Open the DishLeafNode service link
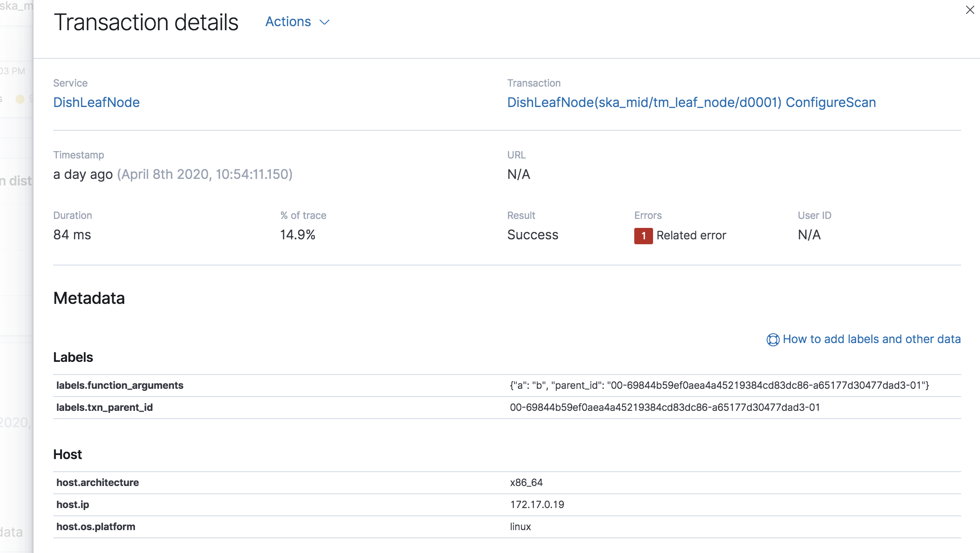980x553 pixels. pos(96,102)
